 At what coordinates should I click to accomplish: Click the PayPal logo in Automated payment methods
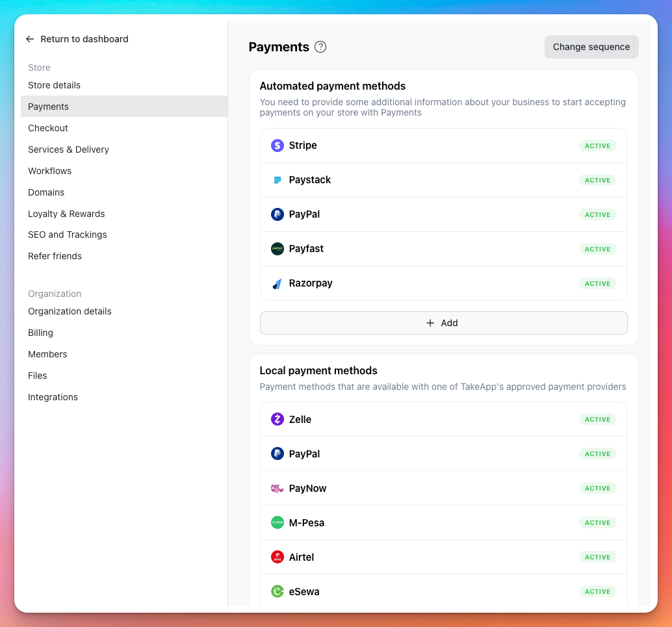click(x=278, y=214)
